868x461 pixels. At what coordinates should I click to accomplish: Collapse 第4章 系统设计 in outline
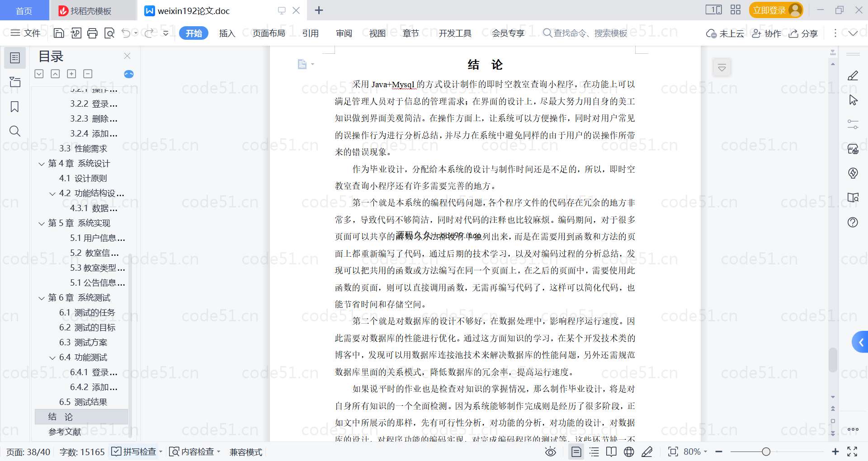coord(42,164)
